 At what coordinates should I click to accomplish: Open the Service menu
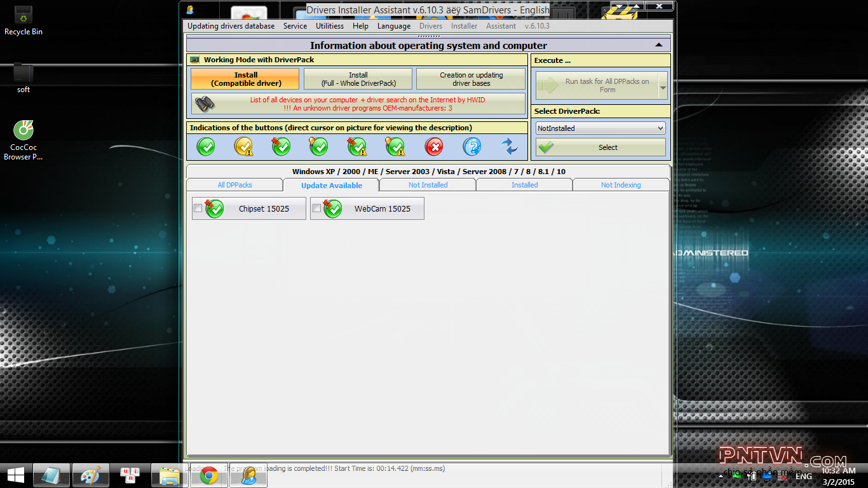coord(295,26)
